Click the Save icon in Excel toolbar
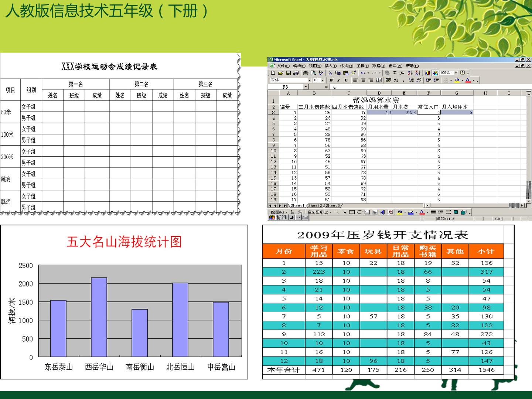Screen dimensions: 532x399 click(289, 73)
